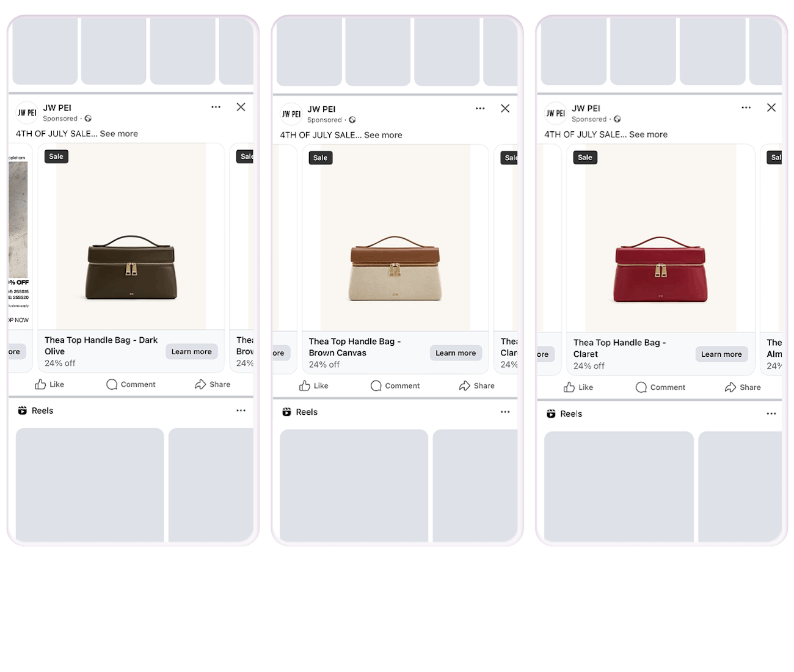Image resolution: width=794 pixels, height=672 pixels.
Task: Open the Dark Olive bag product image
Action: [131, 237]
